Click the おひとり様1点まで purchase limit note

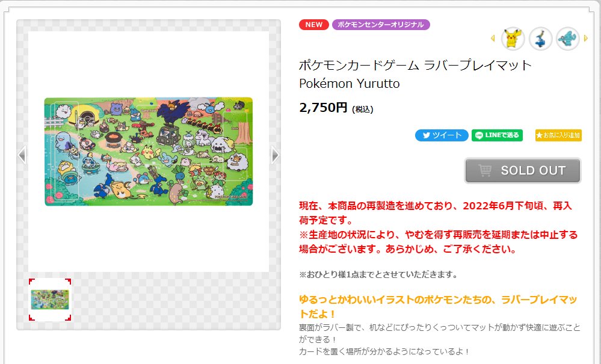pyautogui.click(x=378, y=274)
